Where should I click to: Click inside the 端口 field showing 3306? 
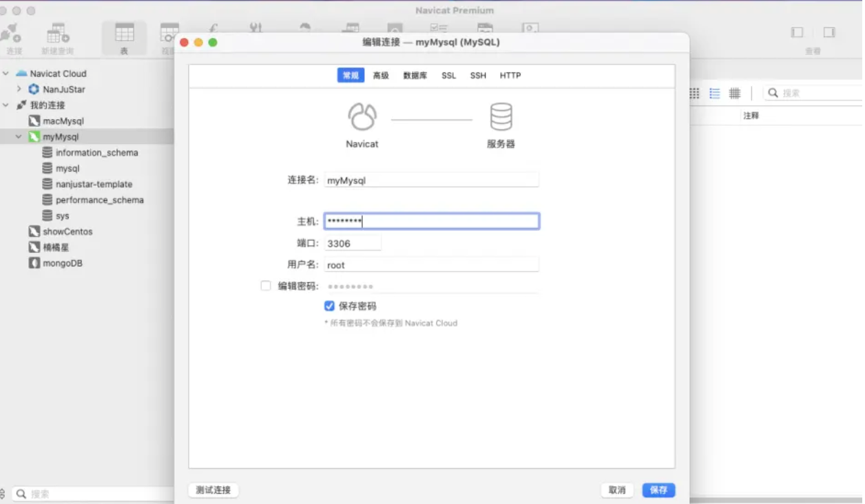(353, 242)
